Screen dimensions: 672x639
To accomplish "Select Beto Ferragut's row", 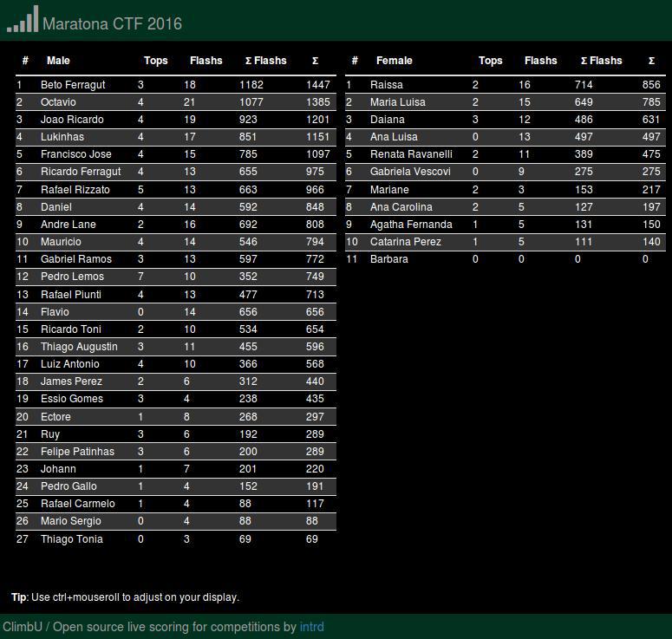I will pyautogui.click(x=176, y=85).
